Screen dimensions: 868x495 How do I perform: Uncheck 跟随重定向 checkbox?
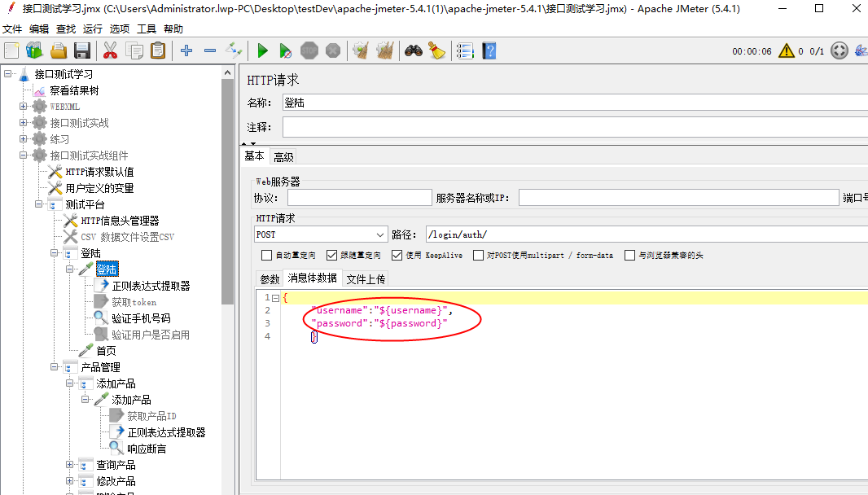pyautogui.click(x=331, y=256)
